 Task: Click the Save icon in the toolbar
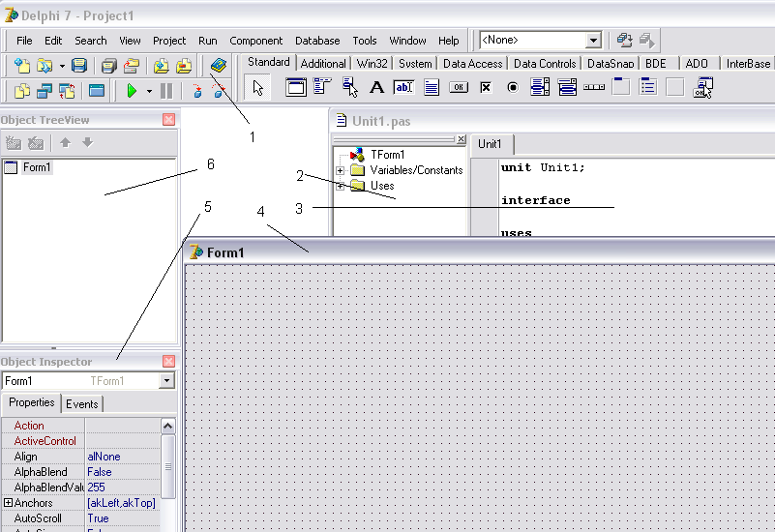pyautogui.click(x=79, y=66)
